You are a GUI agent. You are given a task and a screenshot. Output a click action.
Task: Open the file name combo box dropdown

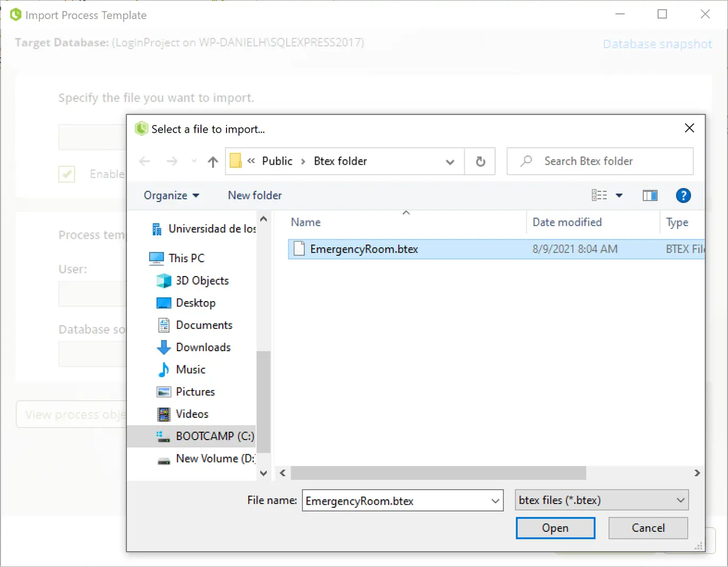[x=495, y=501]
